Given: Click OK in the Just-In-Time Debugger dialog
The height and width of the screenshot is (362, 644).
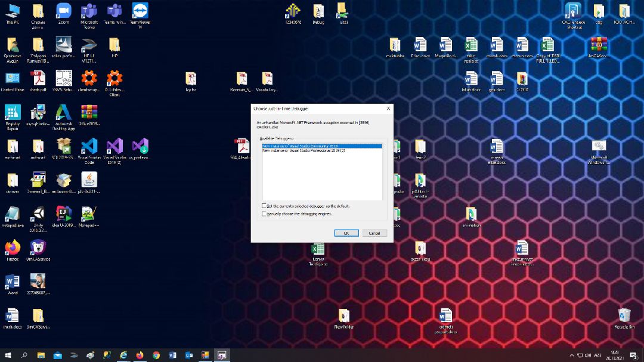Looking at the screenshot, I should [x=346, y=233].
